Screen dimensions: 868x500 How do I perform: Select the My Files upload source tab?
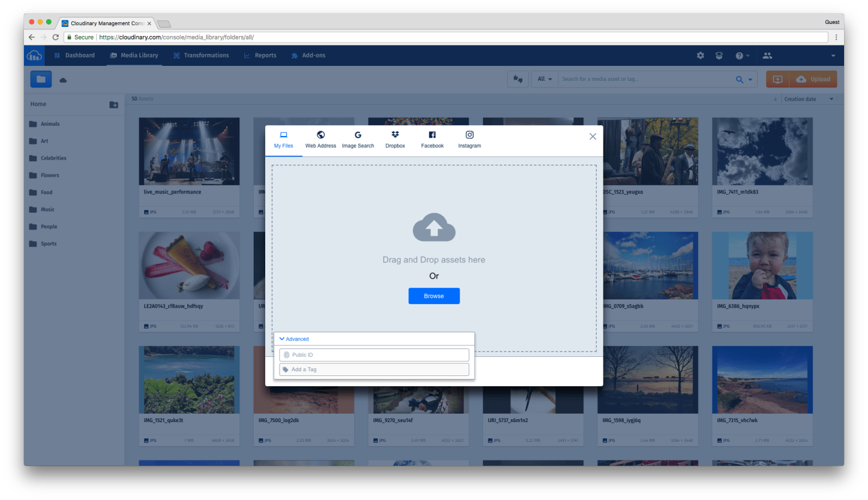tap(284, 140)
